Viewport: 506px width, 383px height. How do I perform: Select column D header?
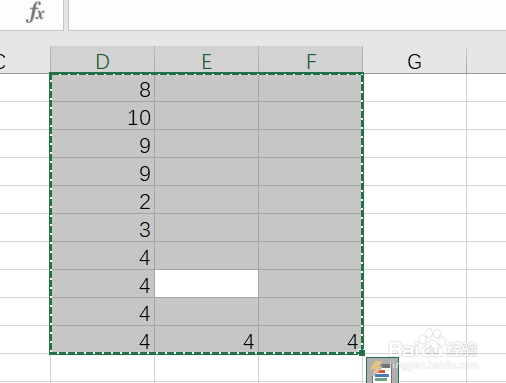[x=102, y=60]
